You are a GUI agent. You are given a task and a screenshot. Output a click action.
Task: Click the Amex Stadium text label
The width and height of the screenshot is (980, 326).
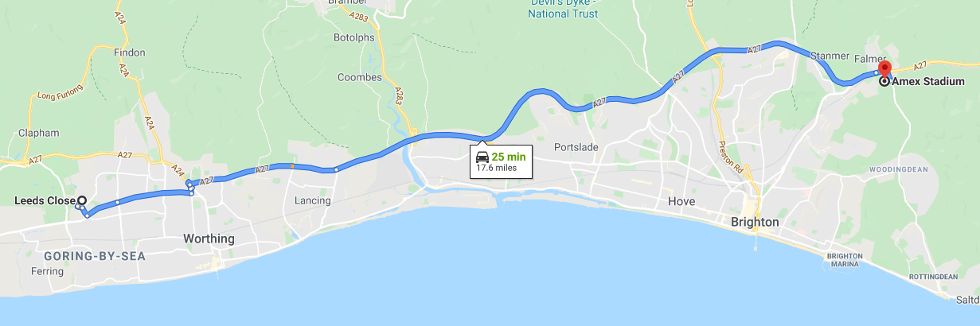click(928, 81)
